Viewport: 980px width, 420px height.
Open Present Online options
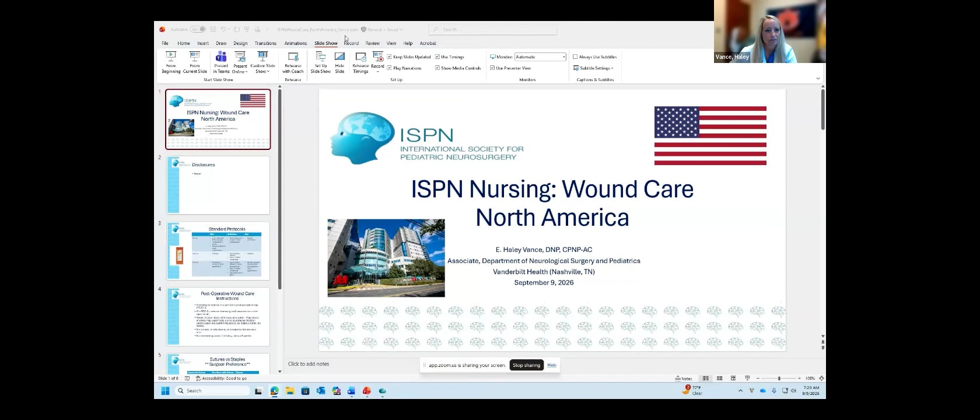tap(240, 62)
